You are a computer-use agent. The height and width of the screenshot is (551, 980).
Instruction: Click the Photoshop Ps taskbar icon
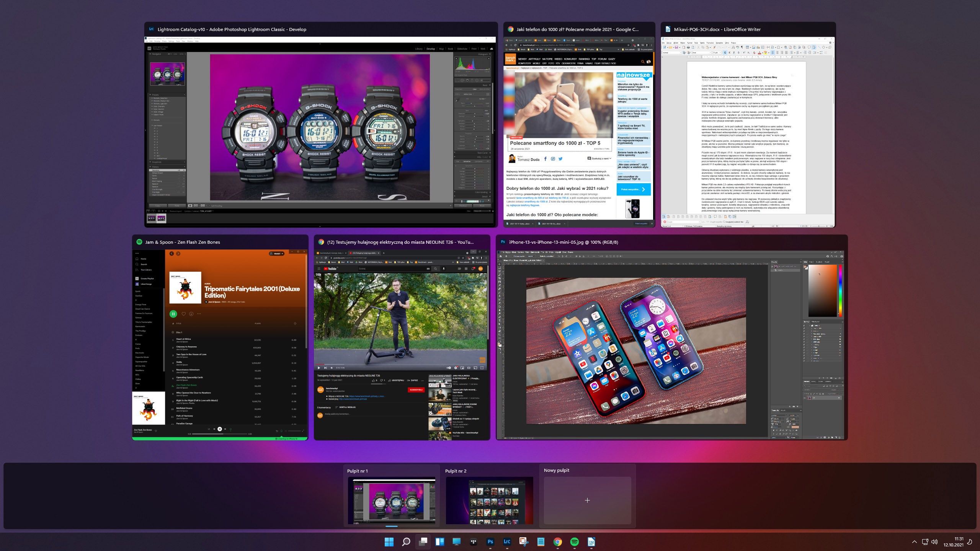click(490, 542)
